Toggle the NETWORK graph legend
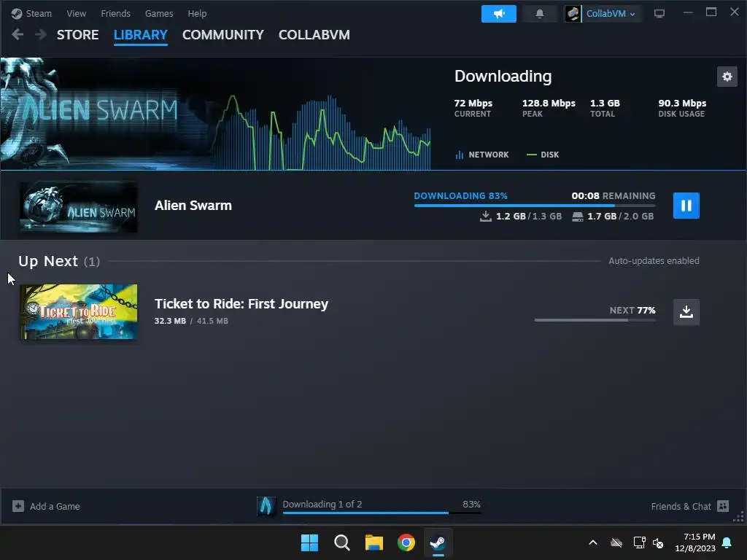The height and width of the screenshot is (560, 747). [482, 155]
